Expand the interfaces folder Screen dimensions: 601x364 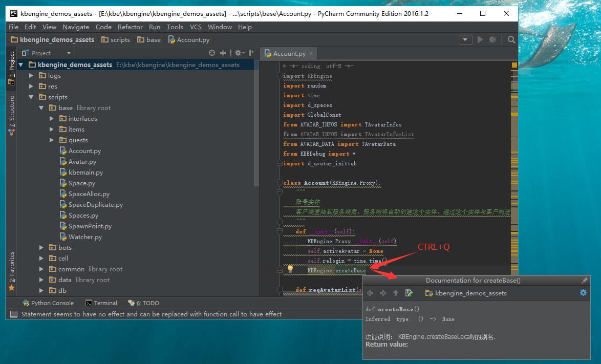point(51,118)
